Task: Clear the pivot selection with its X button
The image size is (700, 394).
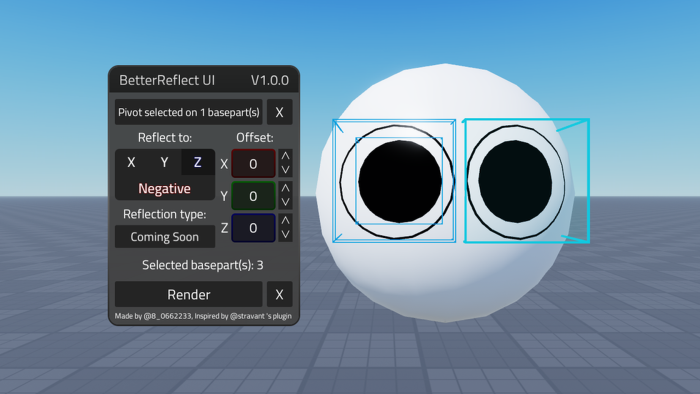Action: click(x=279, y=112)
